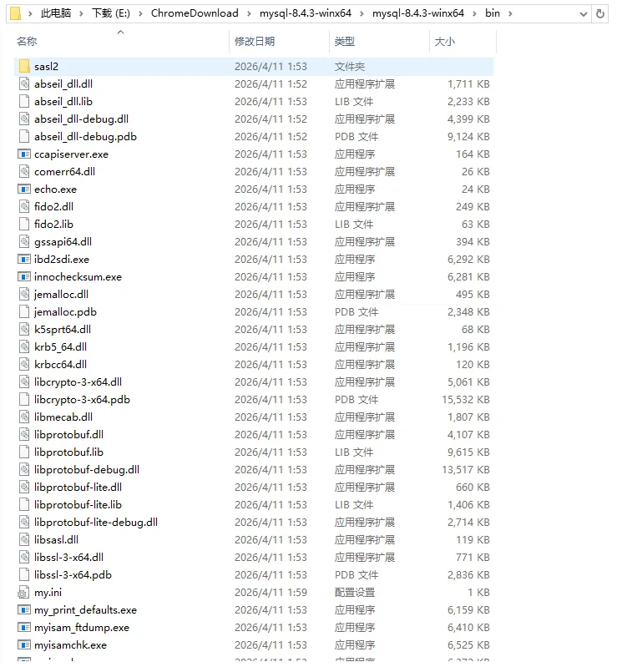The width and height of the screenshot is (617, 672).
Task: Click the sasl2 folder icon
Action: (x=24, y=67)
